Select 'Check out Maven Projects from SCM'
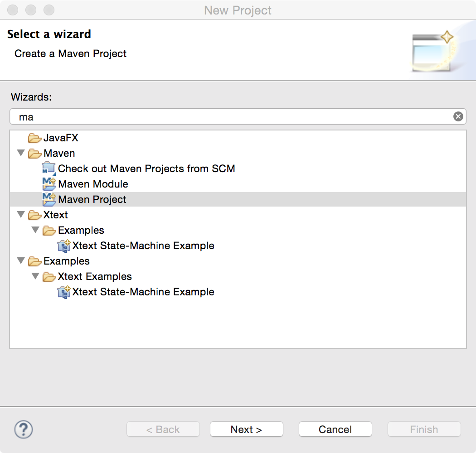This screenshot has height=453, width=476. 146,169
